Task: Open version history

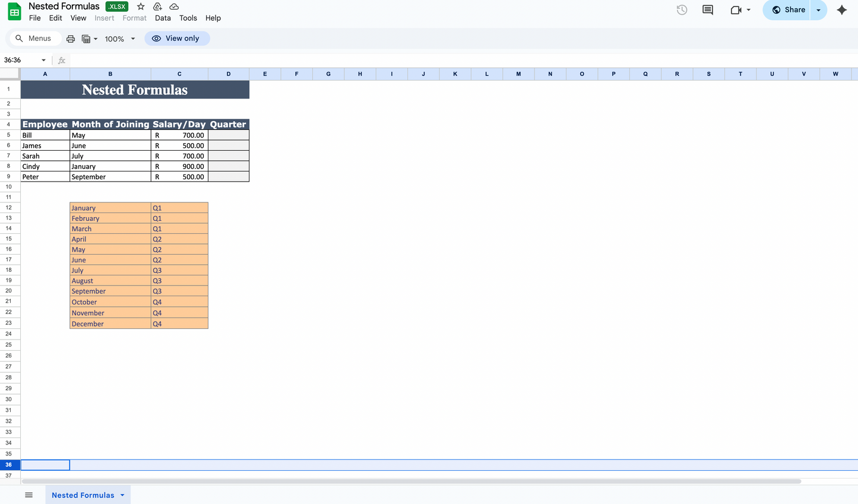Action: (681, 9)
